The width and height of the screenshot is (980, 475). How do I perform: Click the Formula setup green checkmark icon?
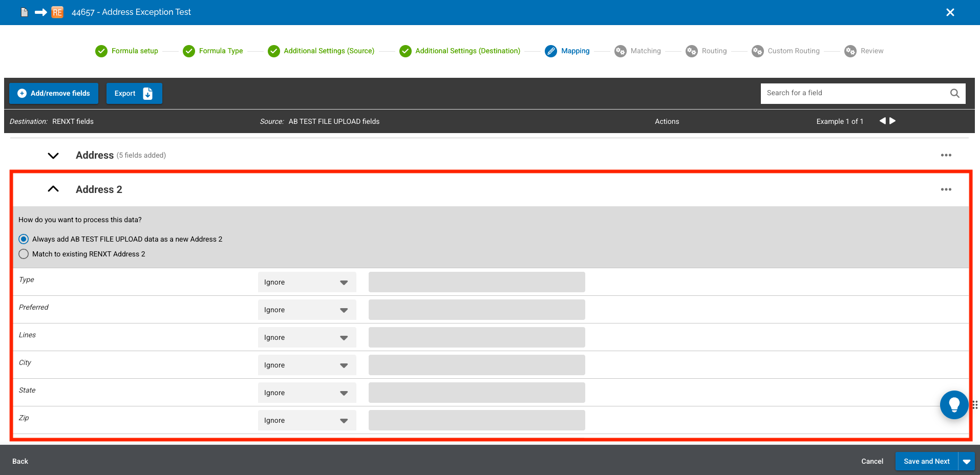point(101,51)
